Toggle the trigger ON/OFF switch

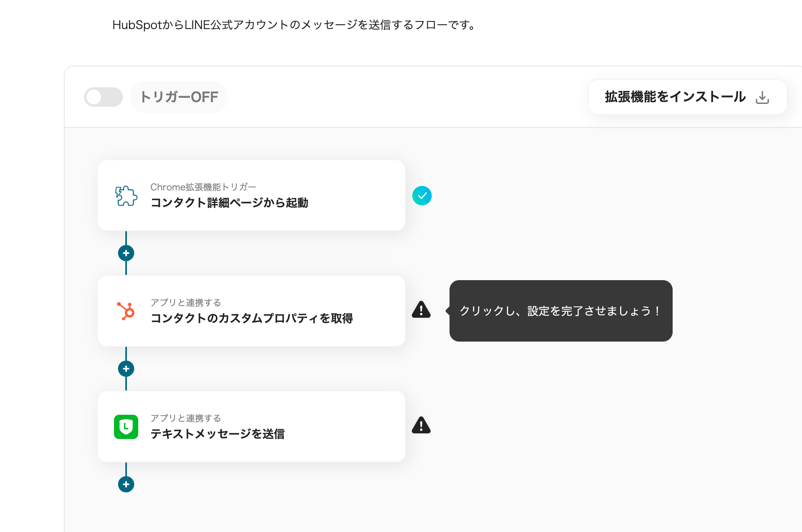[x=103, y=97]
